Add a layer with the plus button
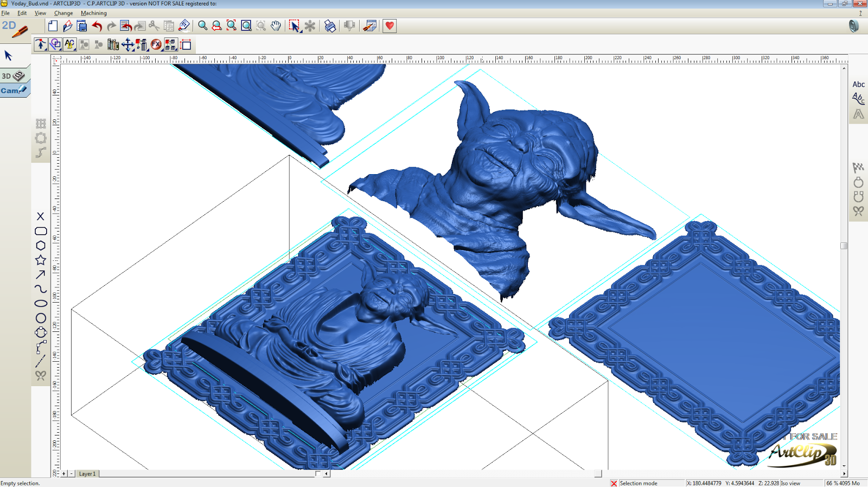The height and width of the screenshot is (487, 868). (x=64, y=473)
